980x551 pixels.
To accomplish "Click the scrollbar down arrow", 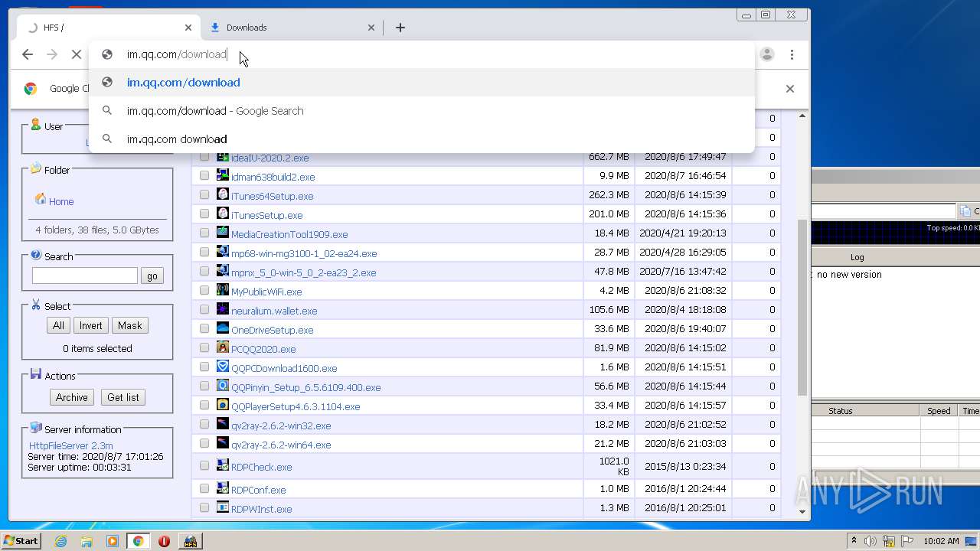I will tap(802, 511).
